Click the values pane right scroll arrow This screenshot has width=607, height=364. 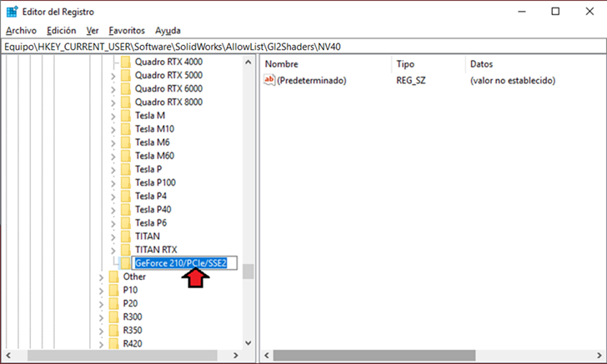599,355
